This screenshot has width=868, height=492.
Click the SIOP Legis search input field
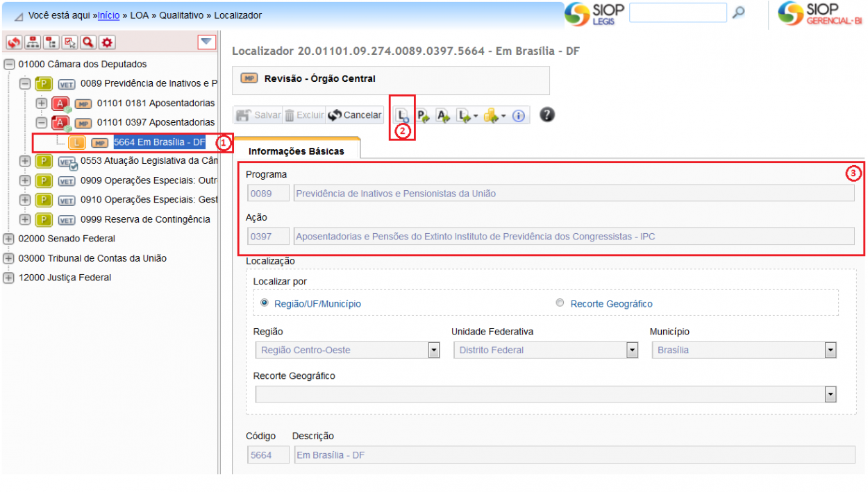[677, 12]
